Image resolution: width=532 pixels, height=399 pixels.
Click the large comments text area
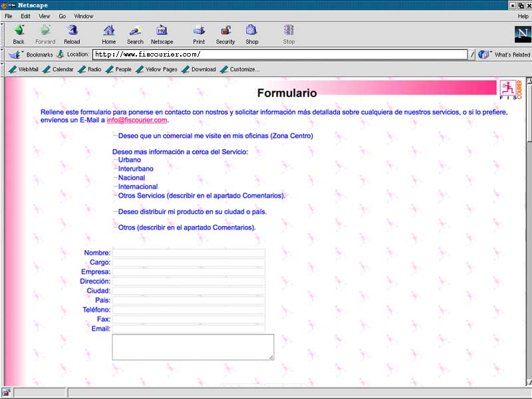(193, 347)
